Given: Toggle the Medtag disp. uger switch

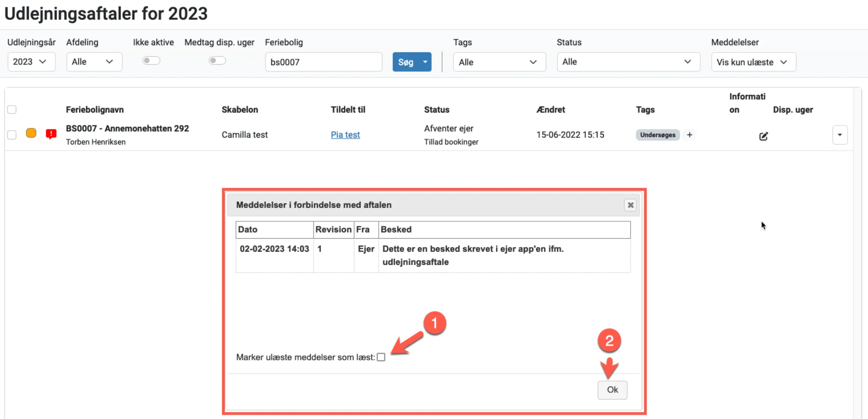Looking at the screenshot, I should [x=217, y=61].
